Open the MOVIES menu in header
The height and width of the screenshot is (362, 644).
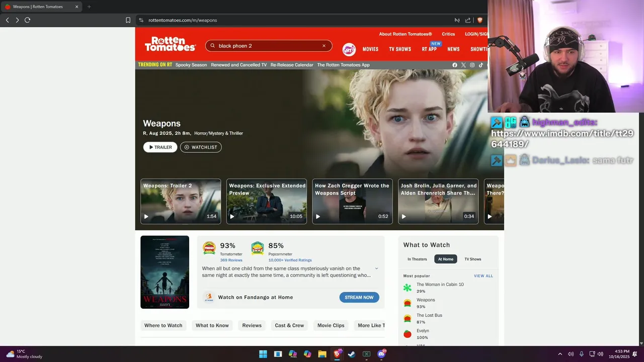370,49
